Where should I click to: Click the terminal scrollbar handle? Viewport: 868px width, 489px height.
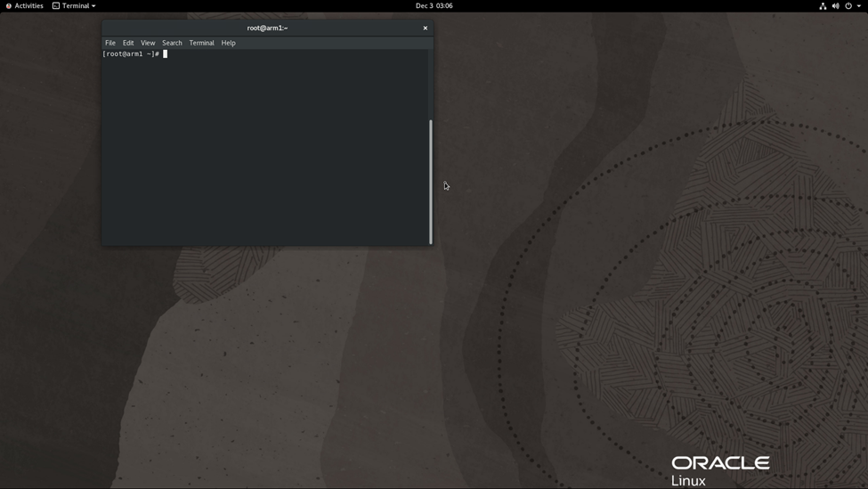(431, 182)
